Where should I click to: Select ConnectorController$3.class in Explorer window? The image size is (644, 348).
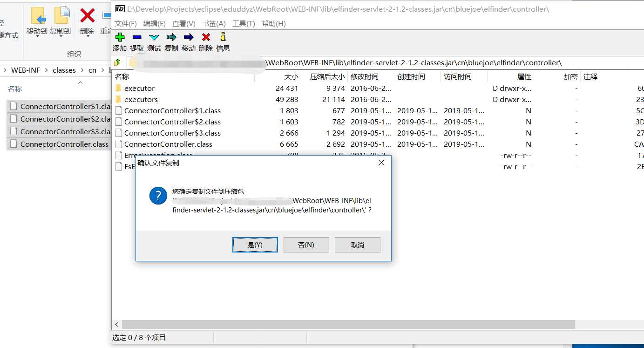point(59,131)
